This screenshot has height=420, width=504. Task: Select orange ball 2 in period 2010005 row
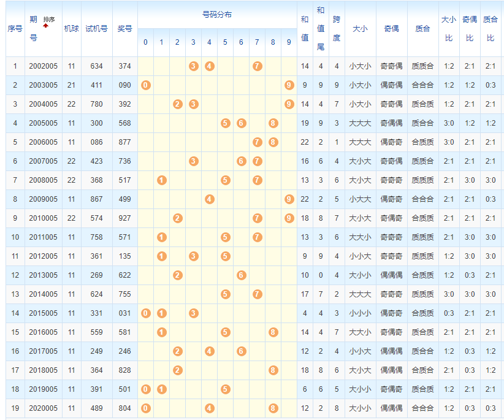tap(177, 218)
